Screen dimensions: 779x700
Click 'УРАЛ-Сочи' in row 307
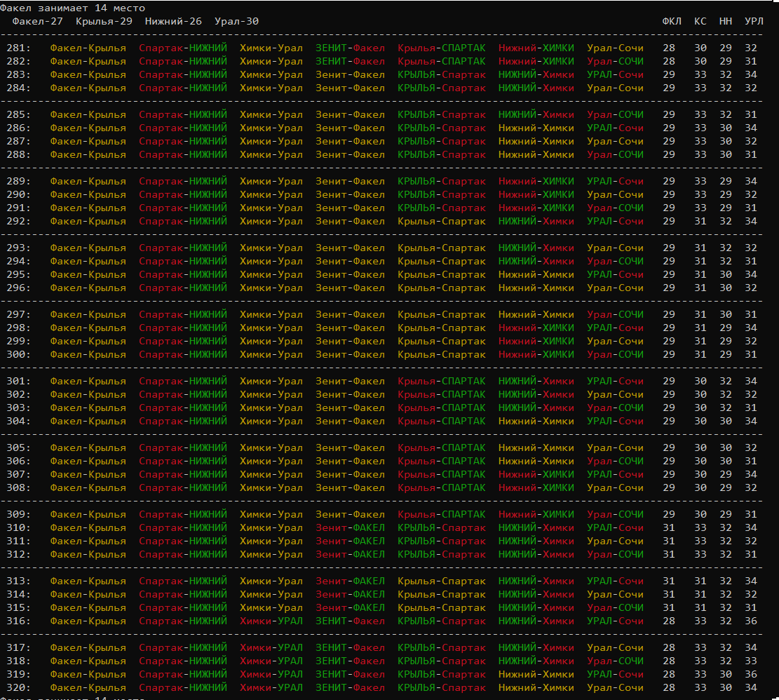[x=615, y=474]
